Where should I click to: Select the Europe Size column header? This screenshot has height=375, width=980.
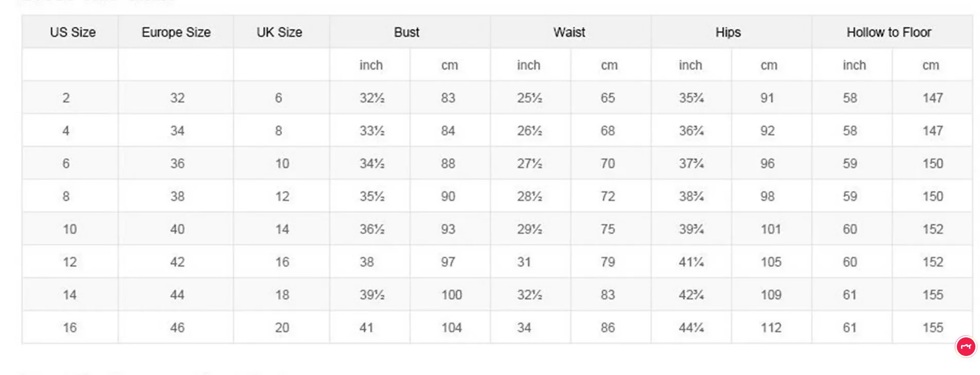176,32
